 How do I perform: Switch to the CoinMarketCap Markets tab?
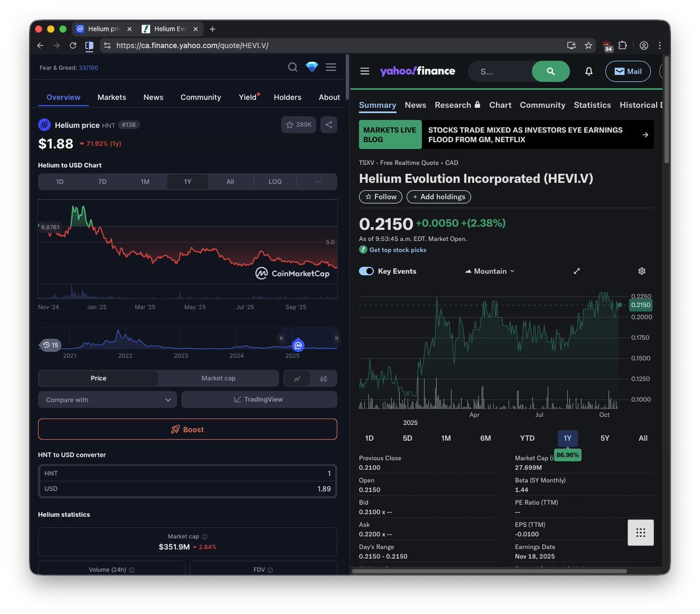click(x=111, y=97)
